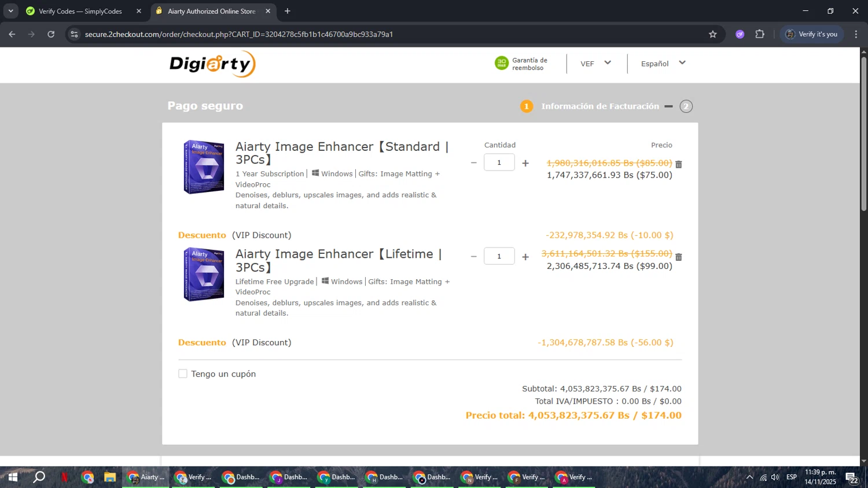
Task: Click the Lifetime 3PCs product box thumbnail
Action: (204, 274)
